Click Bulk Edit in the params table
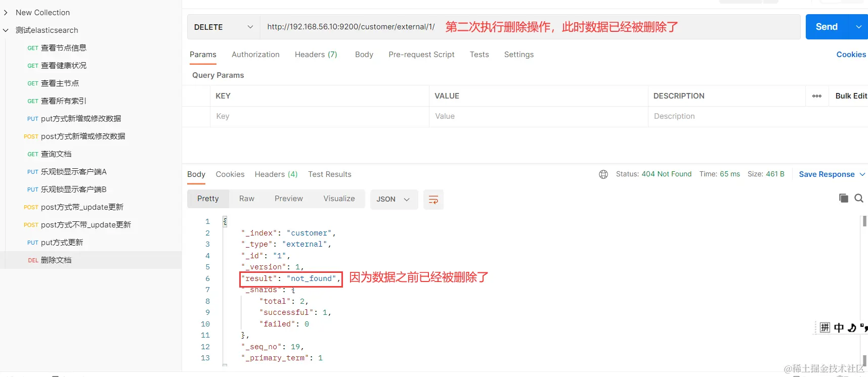 click(x=851, y=96)
